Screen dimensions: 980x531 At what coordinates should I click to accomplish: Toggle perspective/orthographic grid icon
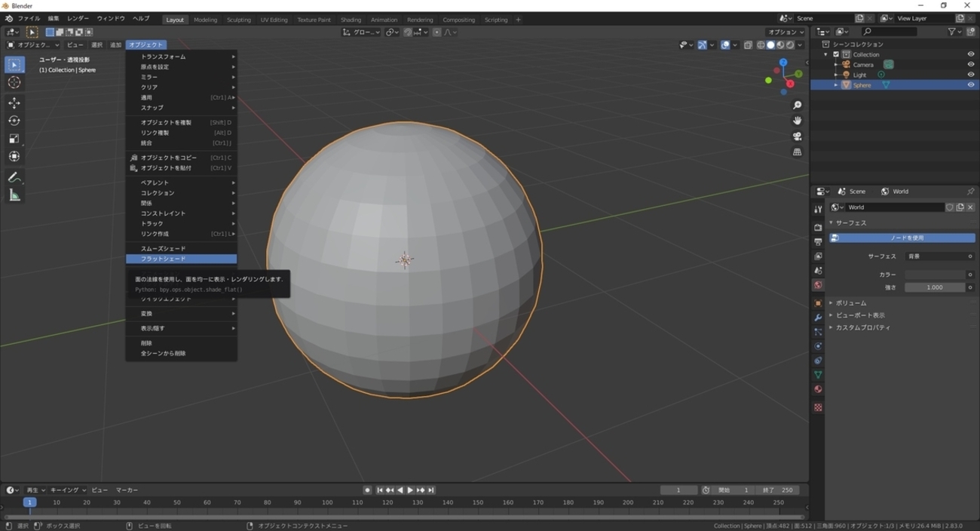(797, 152)
